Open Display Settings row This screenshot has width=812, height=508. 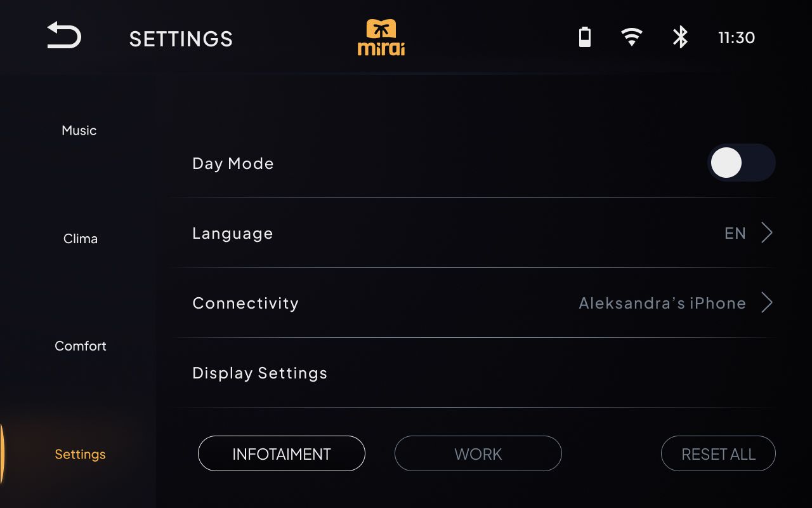(x=473, y=373)
